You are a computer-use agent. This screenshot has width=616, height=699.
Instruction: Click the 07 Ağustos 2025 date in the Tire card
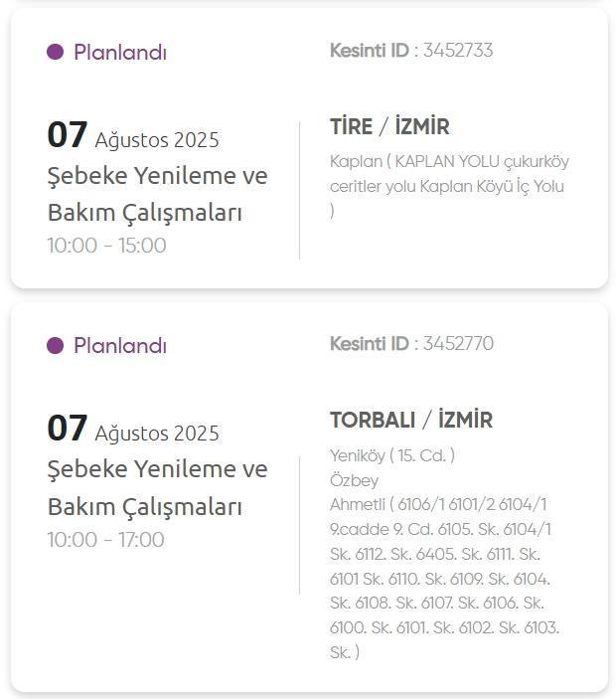pos(133,136)
